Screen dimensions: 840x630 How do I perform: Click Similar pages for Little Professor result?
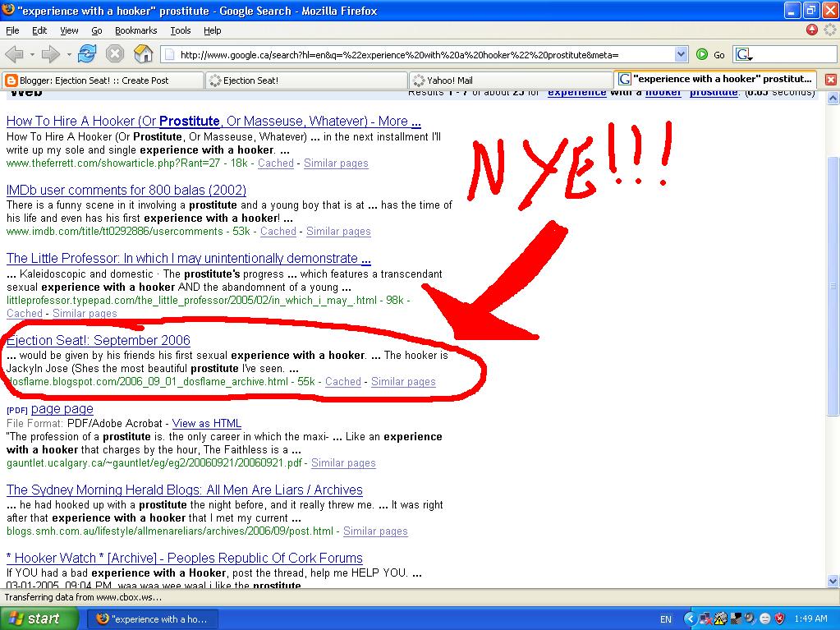click(x=85, y=314)
